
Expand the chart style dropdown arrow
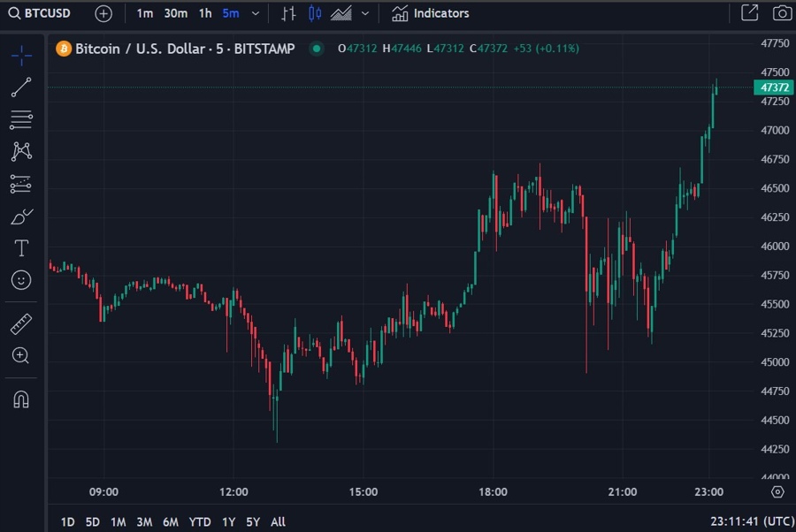click(x=364, y=13)
